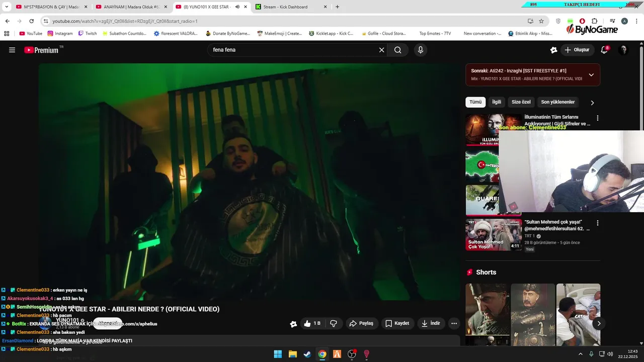Screen dimensions: 644x362
Task: Clear the 'fena fena' search text
Action: pos(381,50)
